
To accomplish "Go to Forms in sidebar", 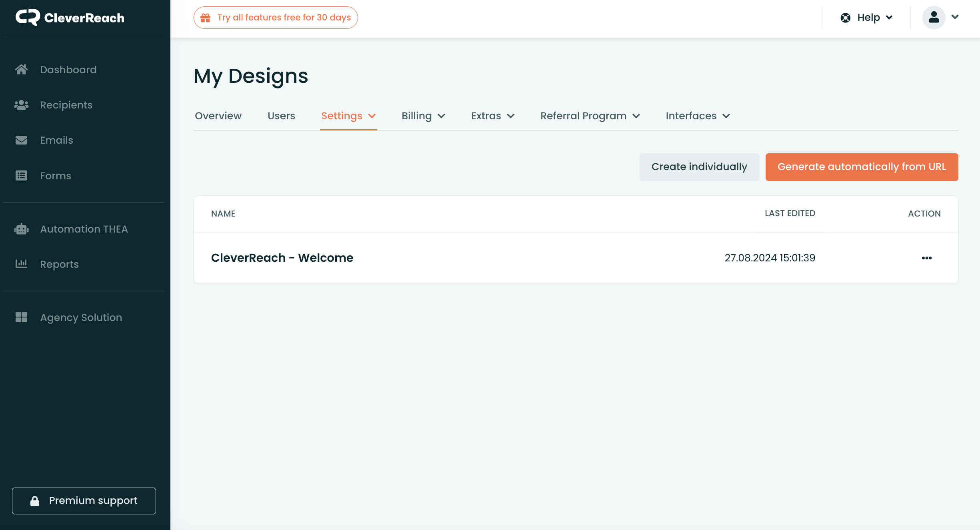I will point(55,176).
